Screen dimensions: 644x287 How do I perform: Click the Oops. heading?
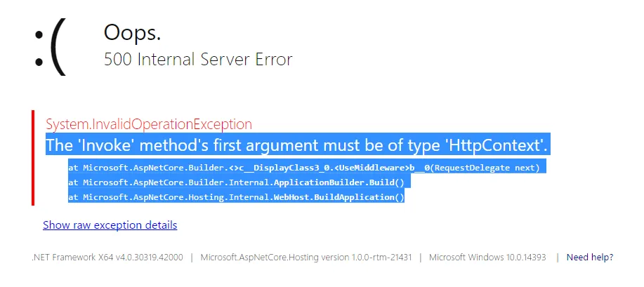(x=132, y=32)
